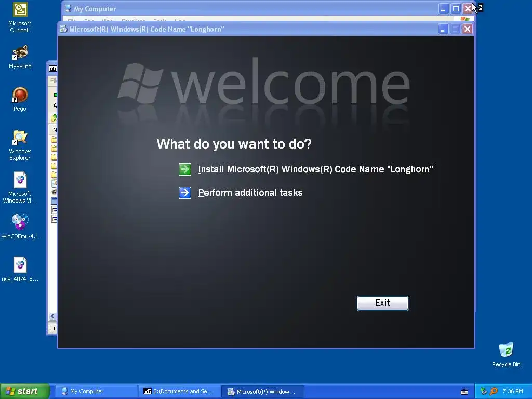Image resolution: width=532 pixels, height=399 pixels.
Task: Click the 7z icon of the 7-Zip window
Action: click(x=53, y=69)
